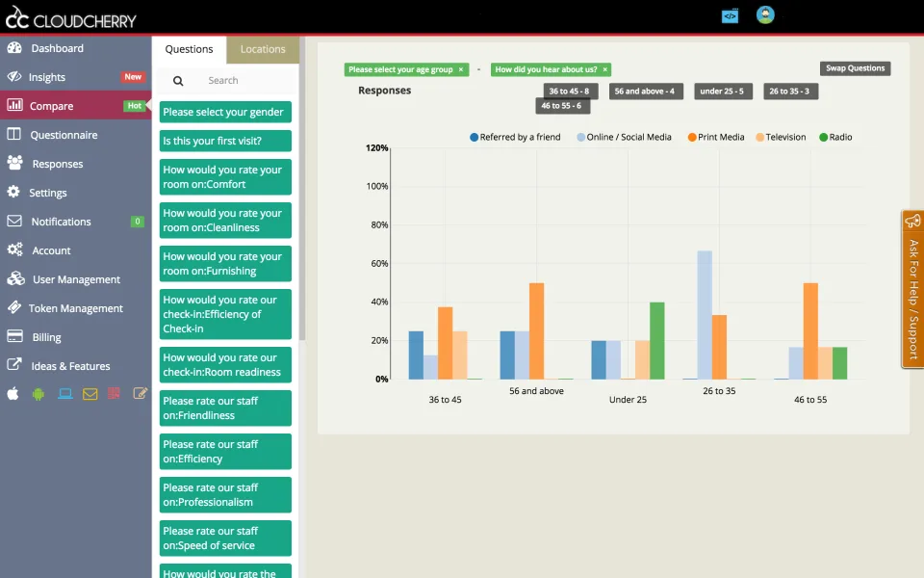Click the question Search input field

click(247, 81)
